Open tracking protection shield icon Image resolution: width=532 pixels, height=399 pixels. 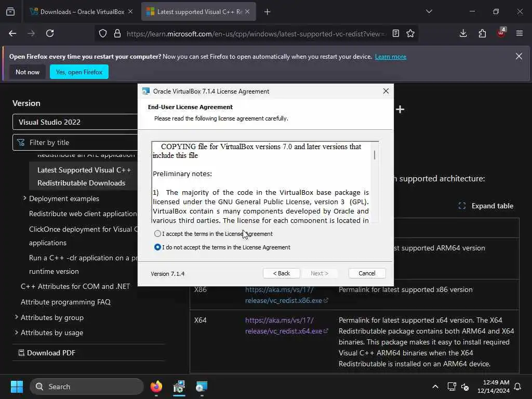103,34
